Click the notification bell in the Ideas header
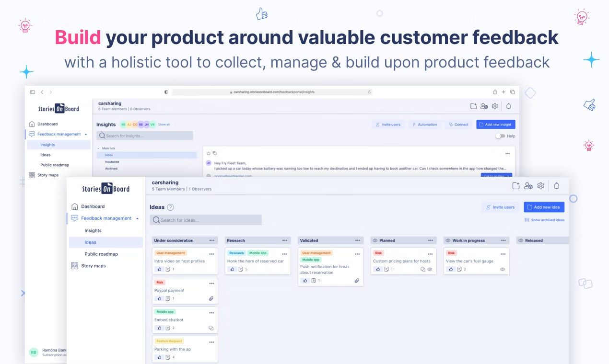The width and height of the screenshot is (609, 364). (556, 186)
